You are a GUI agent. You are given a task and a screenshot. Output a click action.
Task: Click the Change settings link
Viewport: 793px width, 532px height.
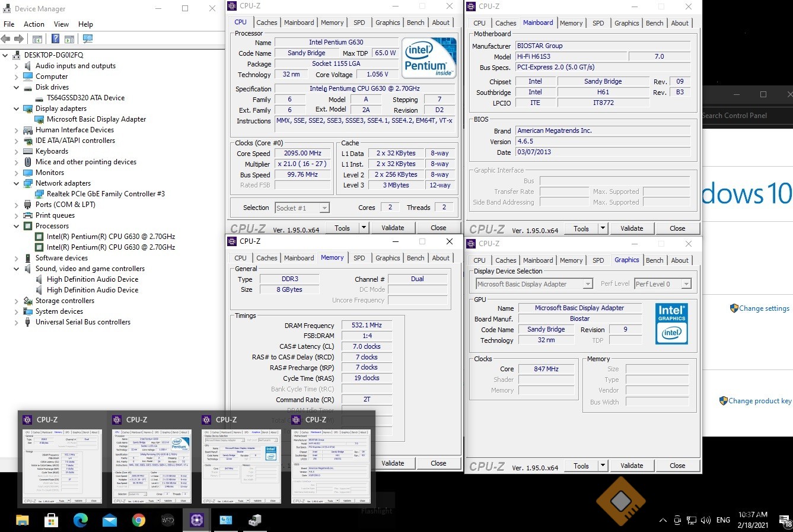pyautogui.click(x=764, y=308)
